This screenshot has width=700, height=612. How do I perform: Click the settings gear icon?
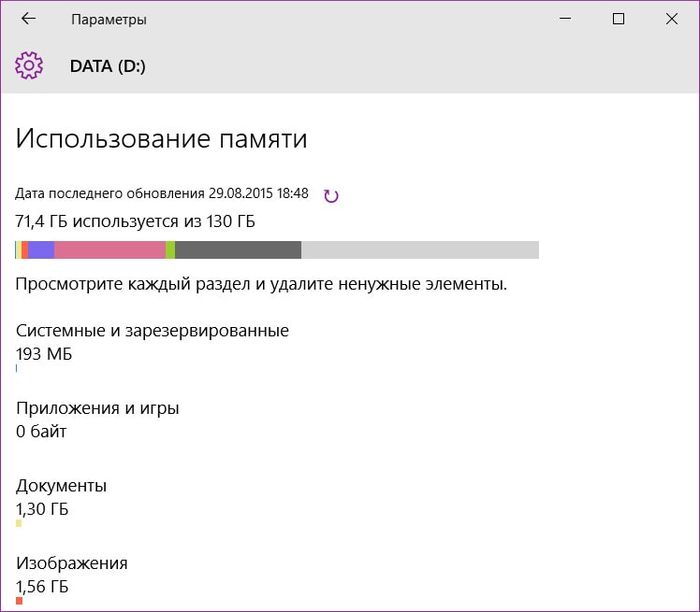[x=29, y=66]
